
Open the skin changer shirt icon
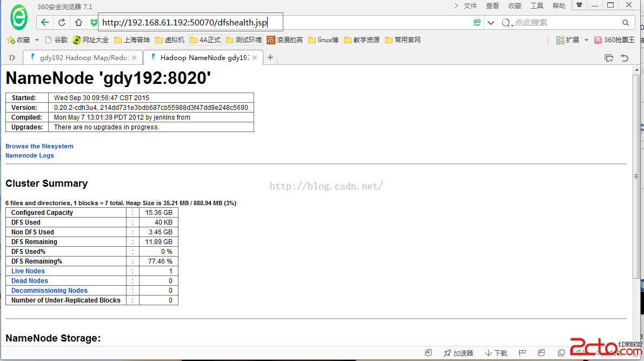580,5
